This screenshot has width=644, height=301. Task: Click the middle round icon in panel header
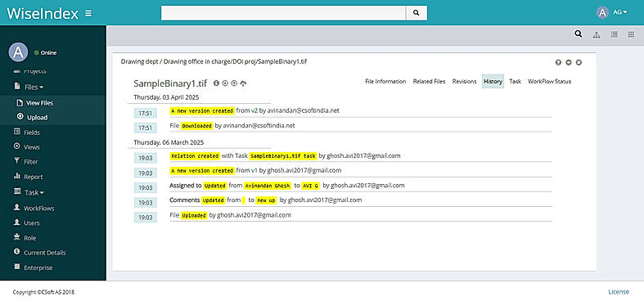[x=569, y=62]
